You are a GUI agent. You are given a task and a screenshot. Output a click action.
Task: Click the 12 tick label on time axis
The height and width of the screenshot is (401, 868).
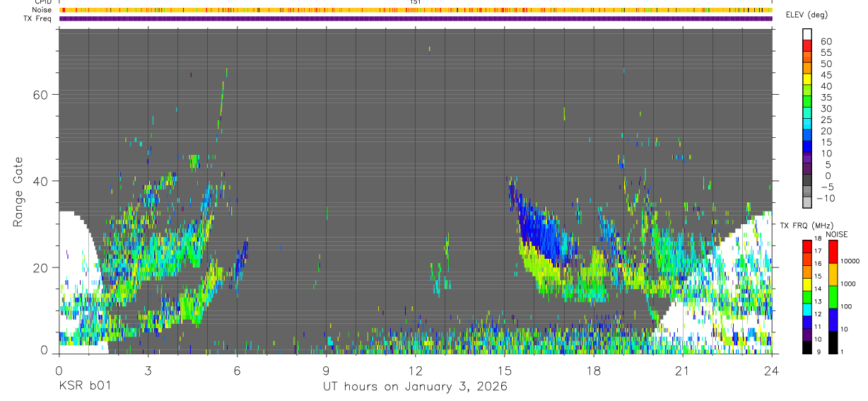[415, 370]
